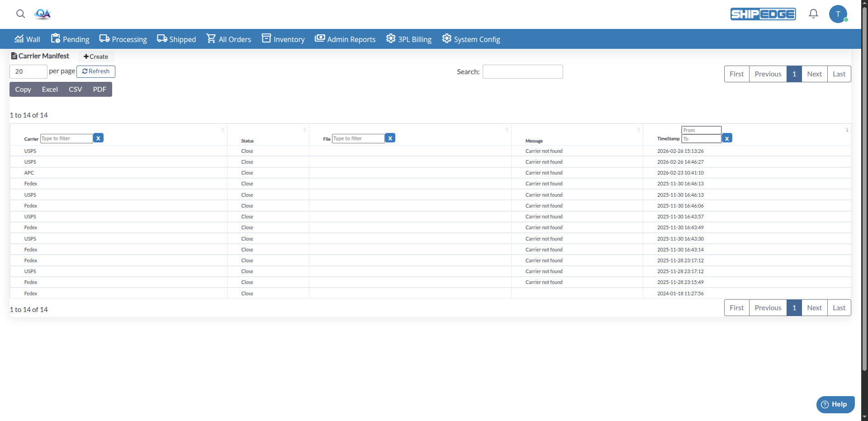Open the Help widget
The width and height of the screenshot is (868, 421).
(835, 404)
